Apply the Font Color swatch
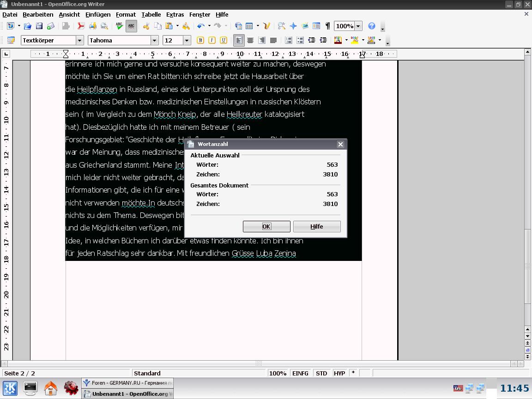Image resolution: width=532 pixels, height=399 pixels. coord(338,40)
